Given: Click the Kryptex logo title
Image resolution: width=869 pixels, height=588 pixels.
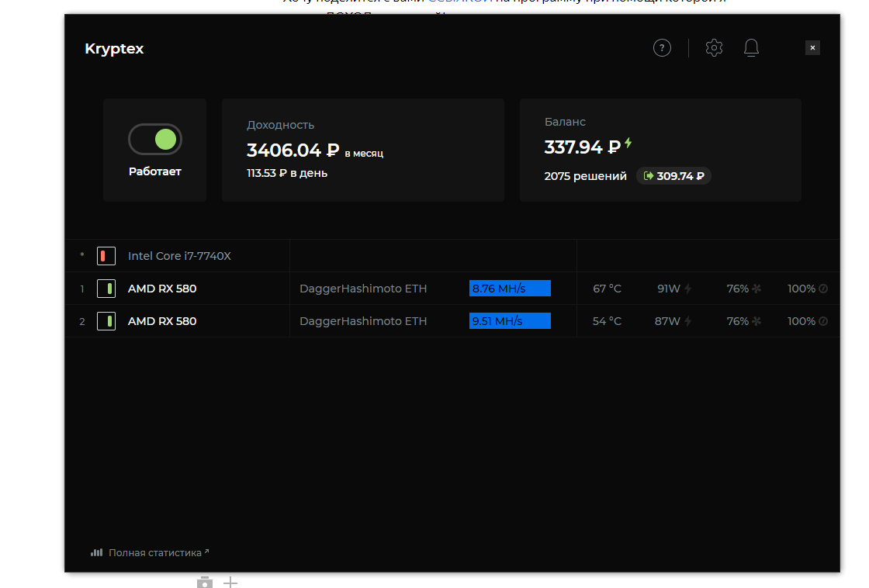Looking at the screenshot, I should click(114, 49).
